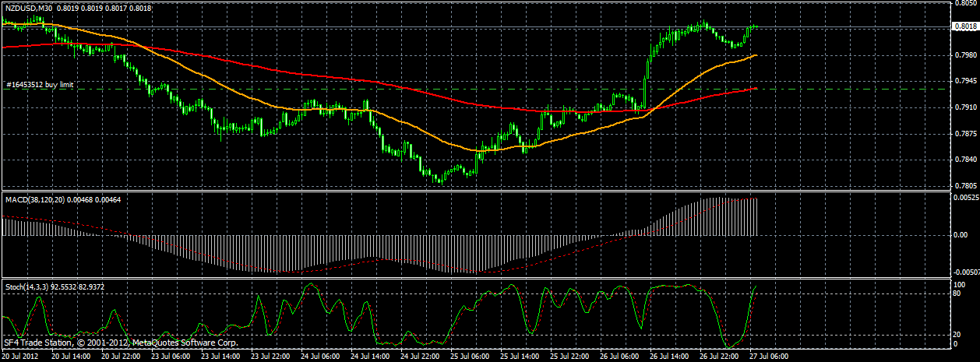
Task: Click time axis label 24 Jul 06:00
Action: coord(319,357)
